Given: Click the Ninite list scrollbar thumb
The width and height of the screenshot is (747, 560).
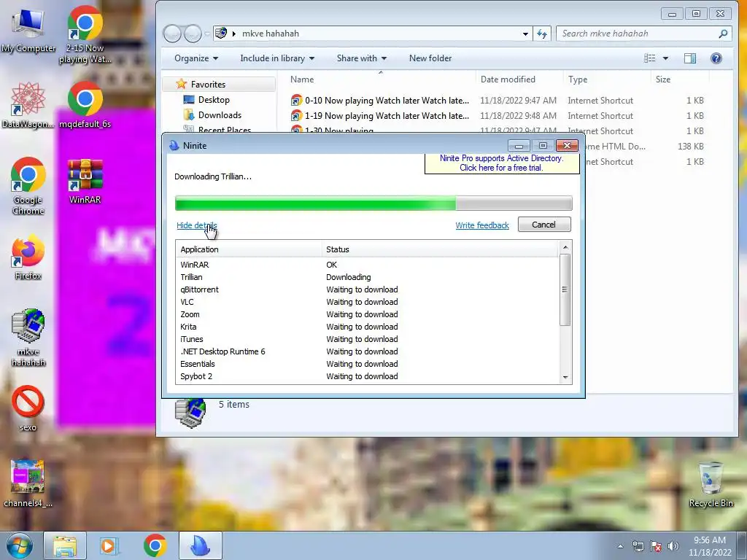Looking at the screenshot, I should coord(565,289).
